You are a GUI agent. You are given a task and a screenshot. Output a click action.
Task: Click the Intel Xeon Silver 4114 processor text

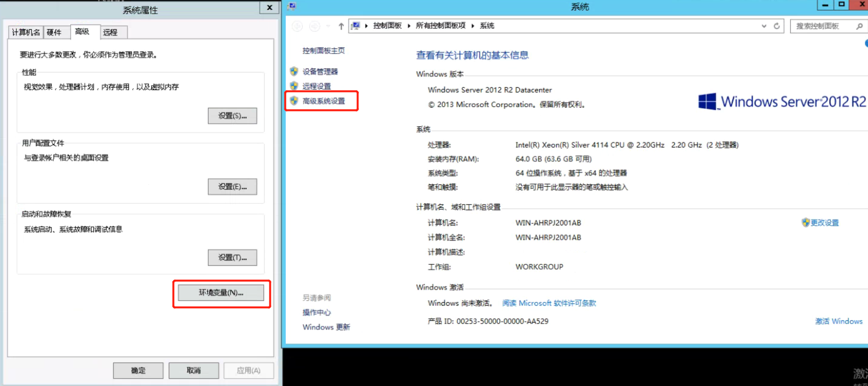click(627, 145)
